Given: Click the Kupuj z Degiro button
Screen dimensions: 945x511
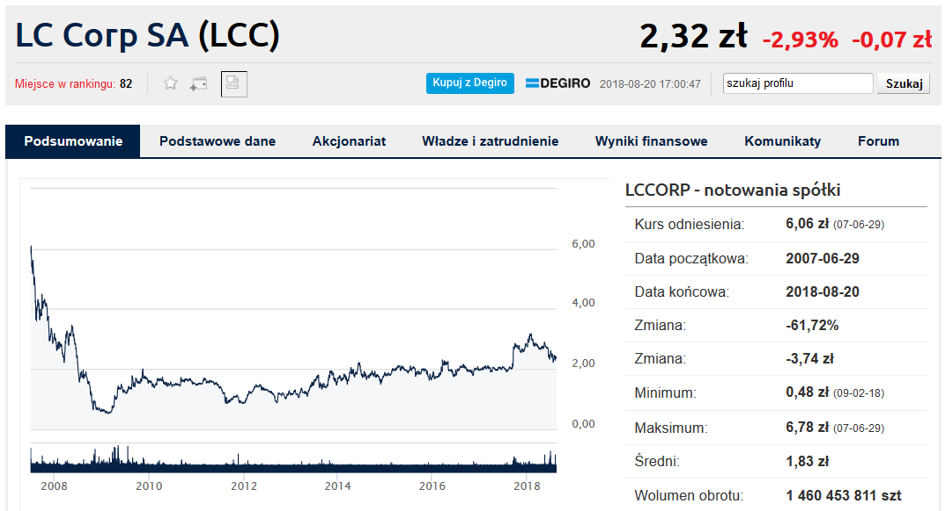Looking at the screenshot, I should coord(469,83).
